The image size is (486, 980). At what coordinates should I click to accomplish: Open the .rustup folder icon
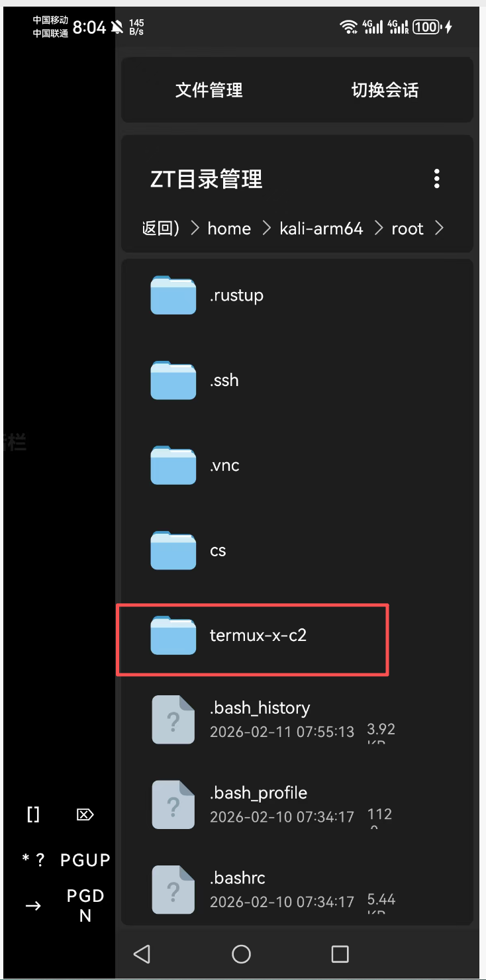173,295
